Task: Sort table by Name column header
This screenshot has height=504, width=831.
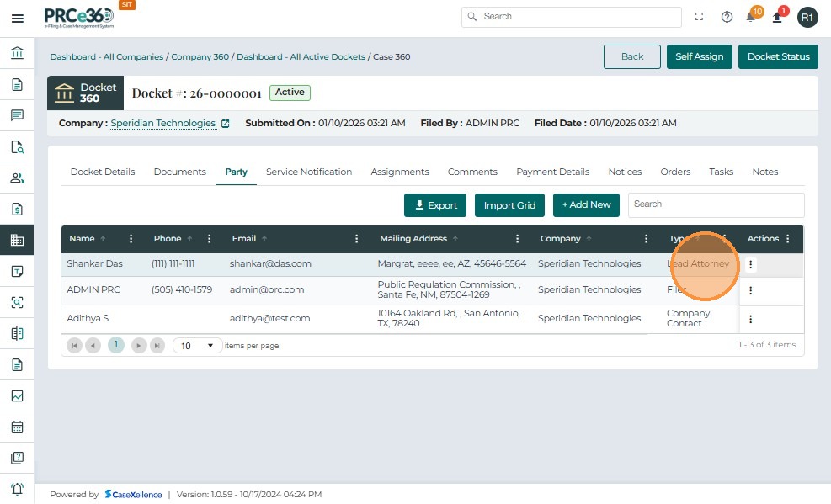Action: 83,239
